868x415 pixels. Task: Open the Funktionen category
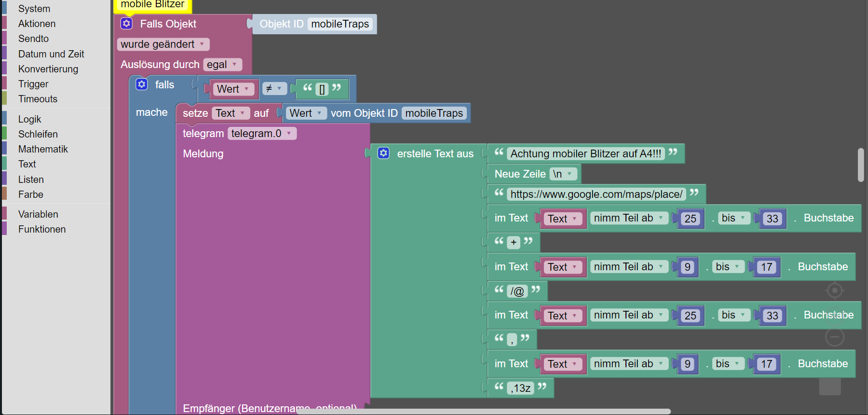pos(42,229)
